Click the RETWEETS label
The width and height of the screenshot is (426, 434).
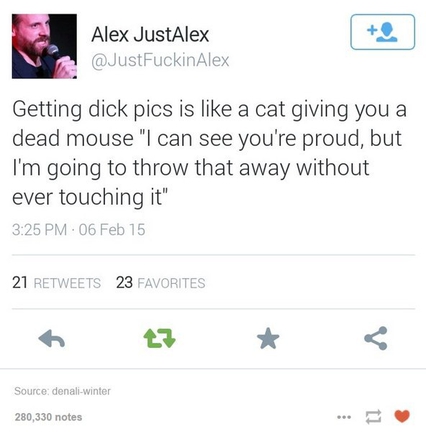coord(67,283)
